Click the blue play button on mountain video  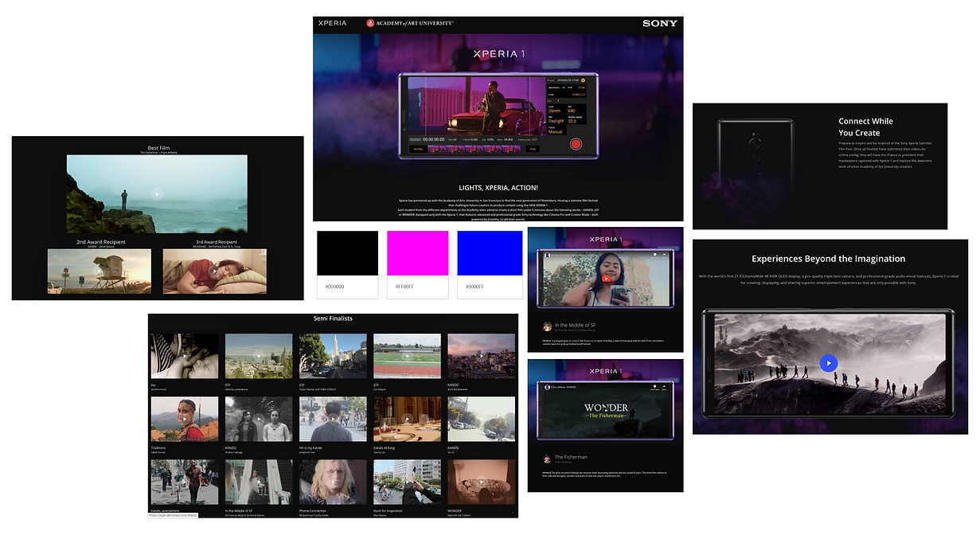(x=829, y=363)
